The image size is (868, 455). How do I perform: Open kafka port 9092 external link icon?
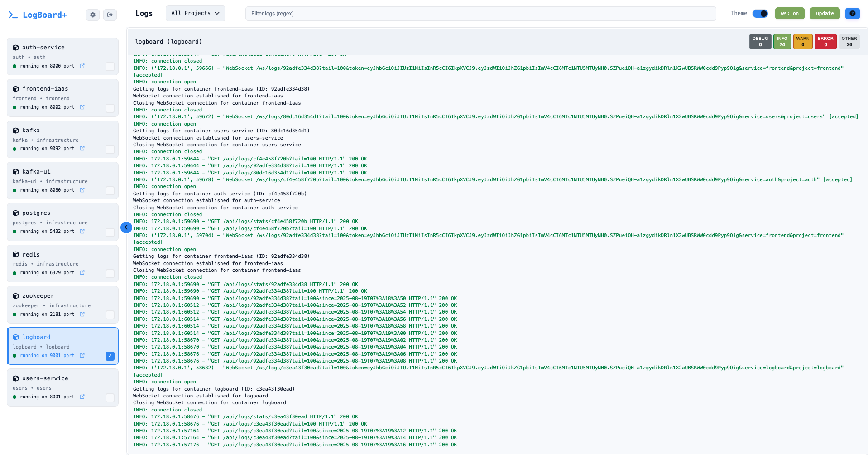[x=82, y=149]
